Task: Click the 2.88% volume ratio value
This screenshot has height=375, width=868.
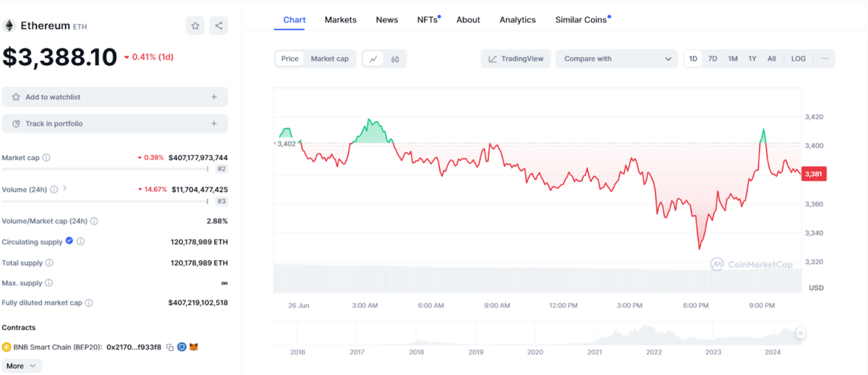Action: (x=217, y=221)
